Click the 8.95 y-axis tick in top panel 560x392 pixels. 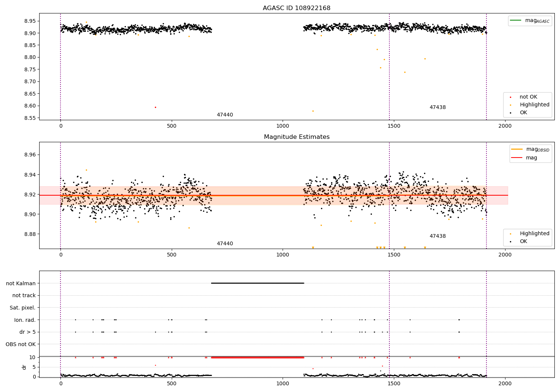click(30, 21)
